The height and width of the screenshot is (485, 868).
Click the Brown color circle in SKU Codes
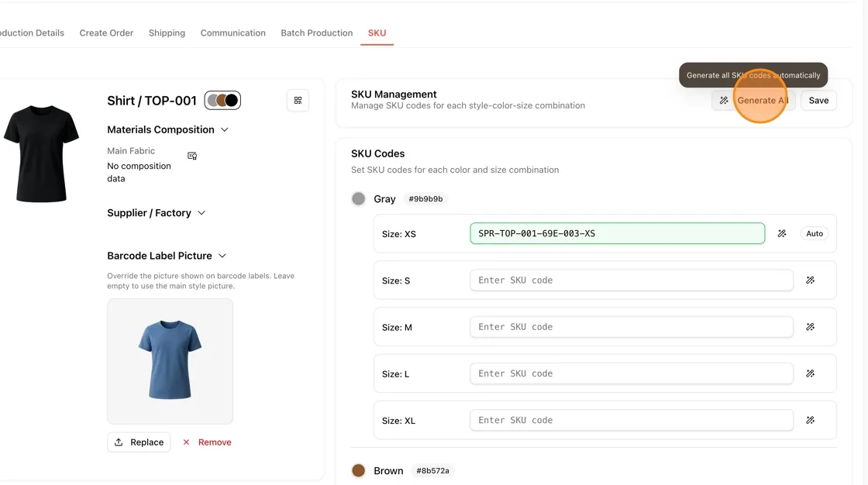tap(358, 470)
